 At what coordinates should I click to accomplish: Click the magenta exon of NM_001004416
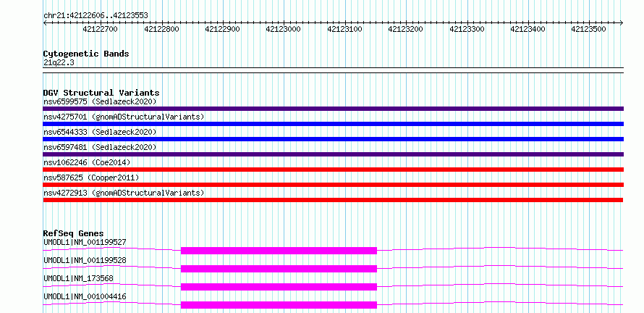pos(279,305)
